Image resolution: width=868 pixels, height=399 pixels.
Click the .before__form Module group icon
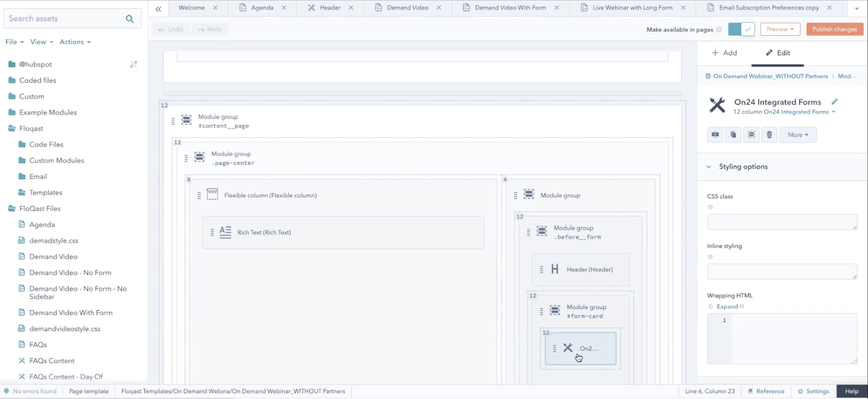click(542, 231)
